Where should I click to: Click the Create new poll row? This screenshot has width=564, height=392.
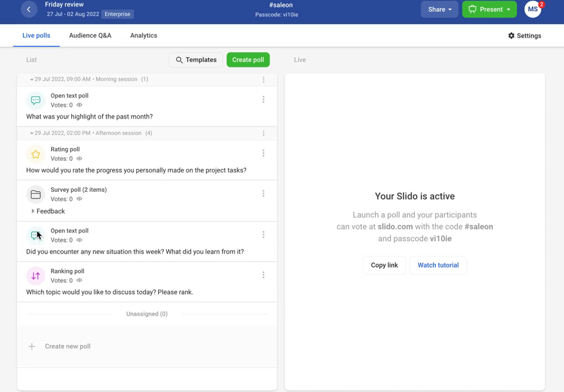click(x=147, y=346)
